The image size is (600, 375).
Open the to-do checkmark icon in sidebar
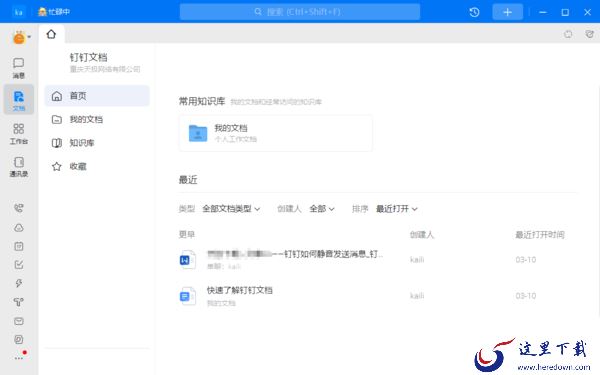[19, 264]
